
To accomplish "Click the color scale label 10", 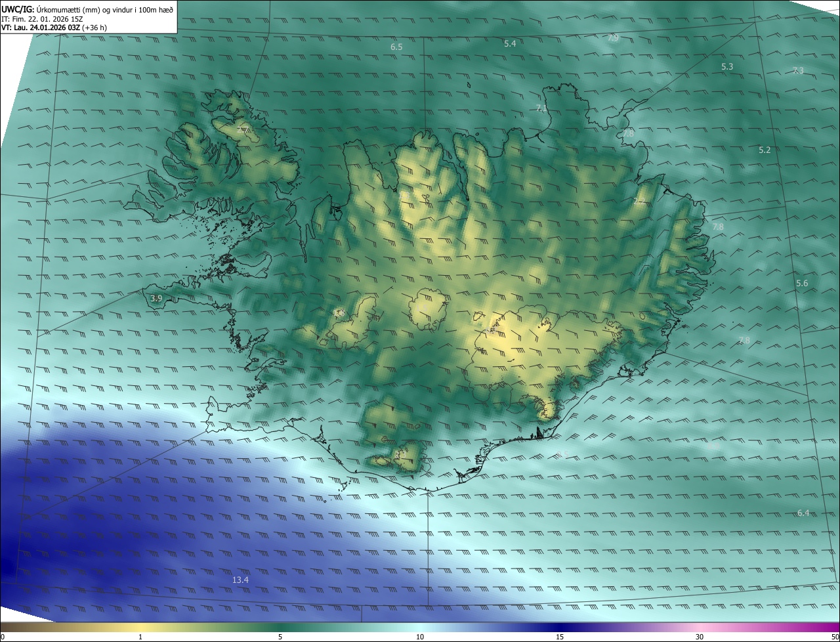I will click(420, 637).
